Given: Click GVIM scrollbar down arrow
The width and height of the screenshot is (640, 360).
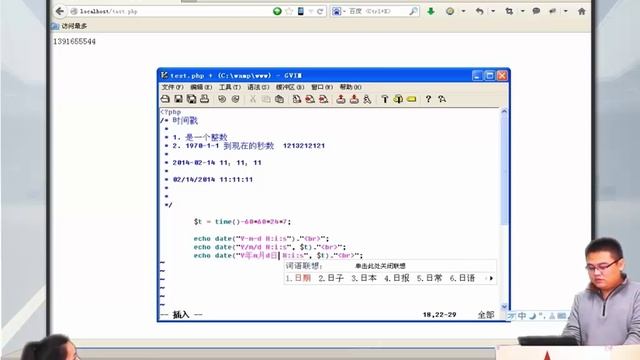Looking at the screenshot, I should pos(504,306).
